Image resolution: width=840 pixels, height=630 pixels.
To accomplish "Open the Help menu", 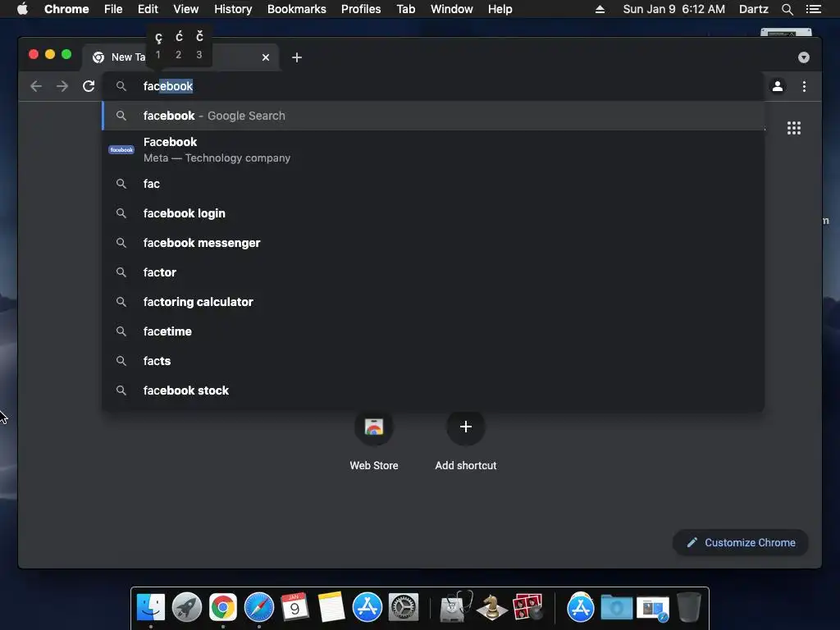I will 500,9.
